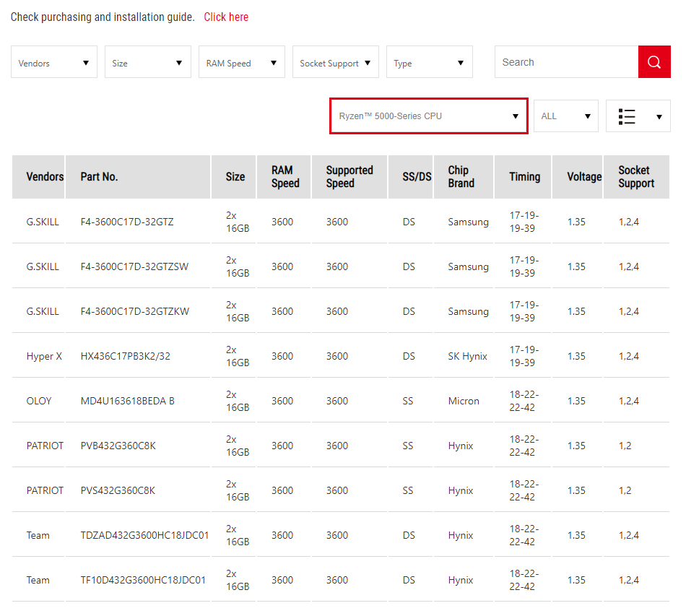Viewport: 686px width, 616px height.
Task: Click Samsung chip brand in F4-3600C17D-32GTZ row
Action: (468, 222)
